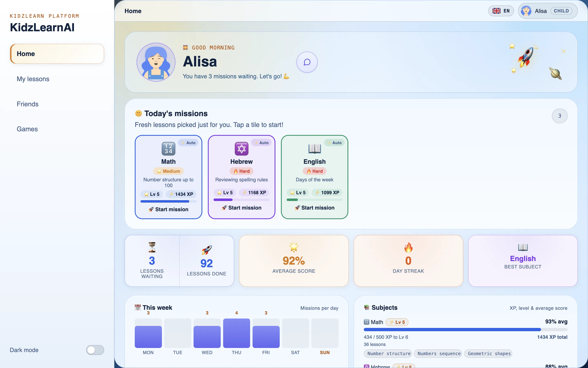The image size is (588, 368).
Task: Click the sun icon beside Today's missions
Action: tap(138, 113)
